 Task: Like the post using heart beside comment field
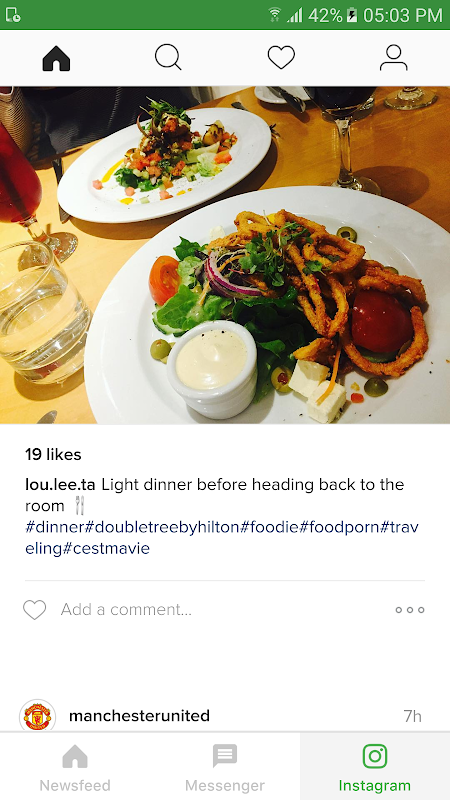point(35,610)
